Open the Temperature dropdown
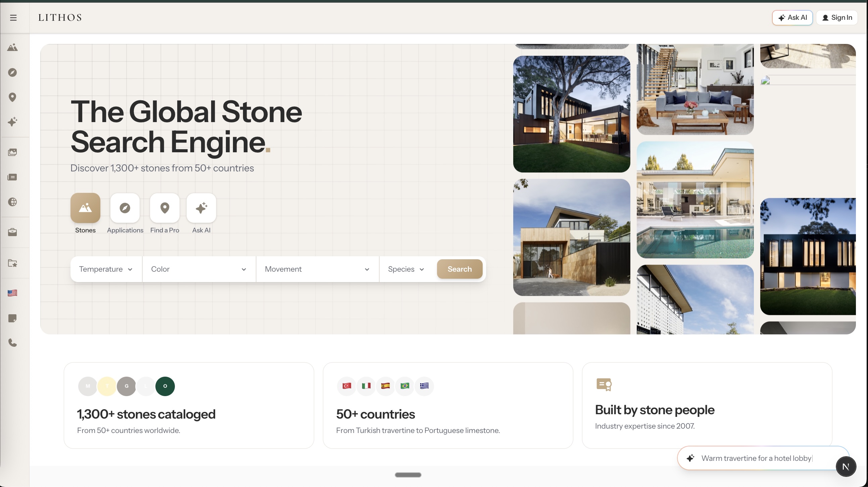The width and height of the screenshot is (868, 487). (x=105, y=269)
